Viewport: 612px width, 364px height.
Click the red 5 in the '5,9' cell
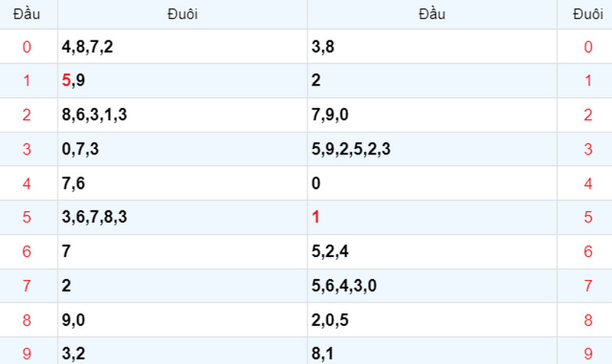point(66,80)
